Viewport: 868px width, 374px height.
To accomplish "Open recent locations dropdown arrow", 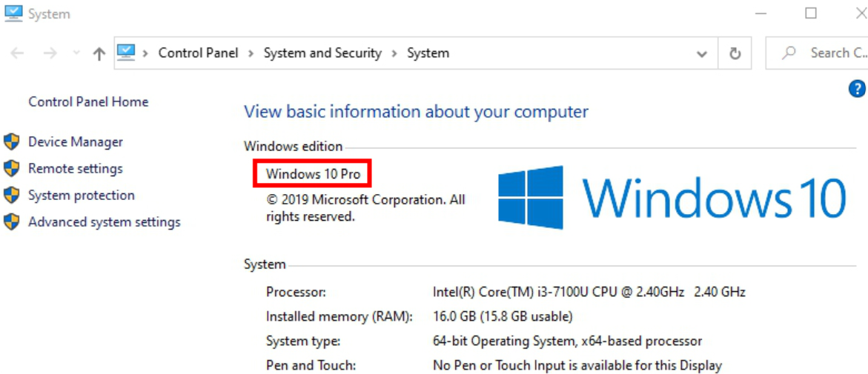I will (77, 53).
